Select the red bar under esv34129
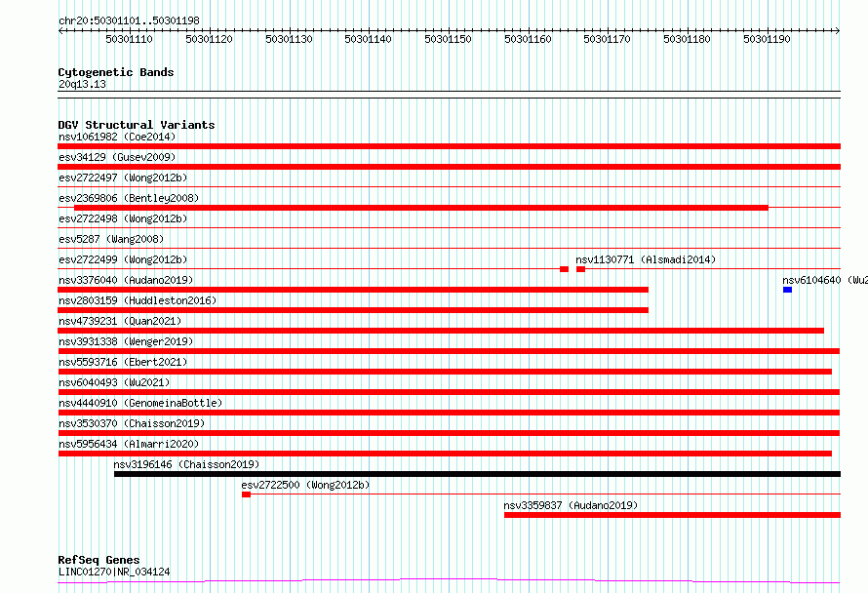 449,167
